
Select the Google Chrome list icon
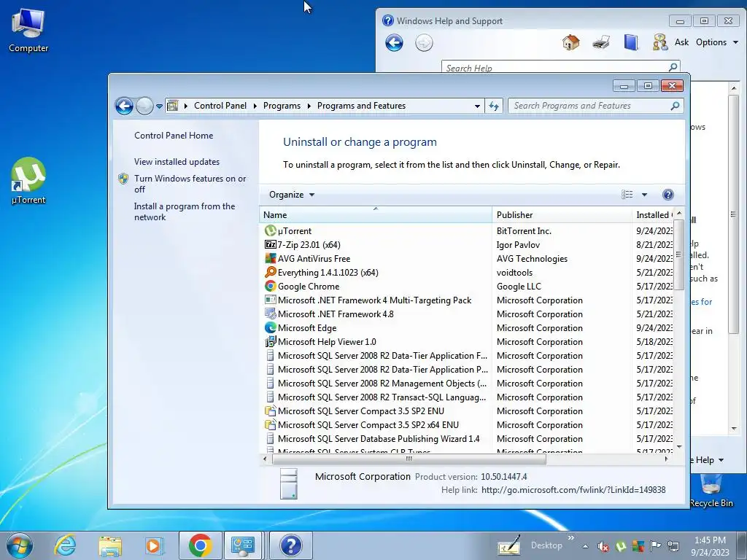pyautogui.click(x=270, y=286)
